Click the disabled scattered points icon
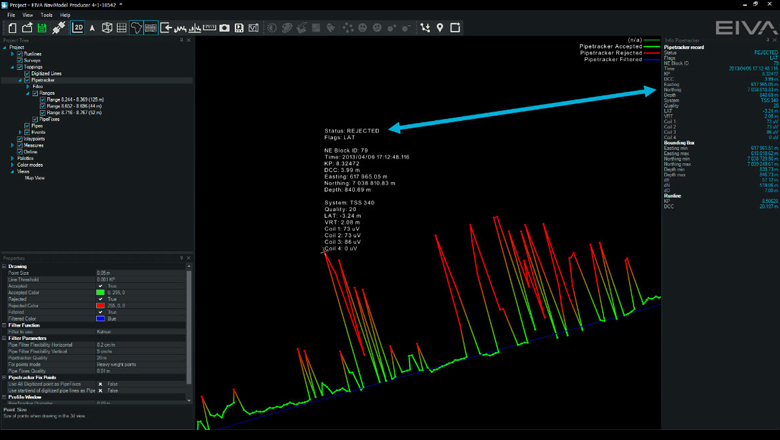 pos(348,28)
